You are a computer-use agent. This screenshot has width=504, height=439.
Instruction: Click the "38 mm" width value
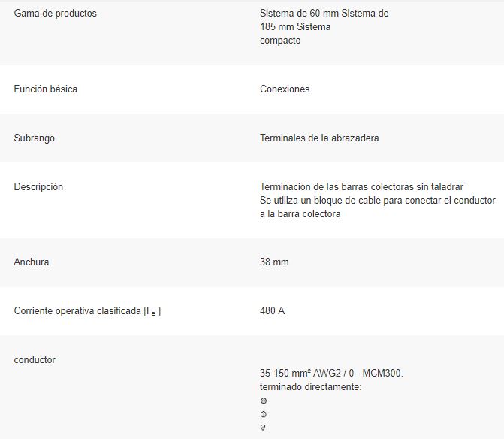(x=274, y=262)
